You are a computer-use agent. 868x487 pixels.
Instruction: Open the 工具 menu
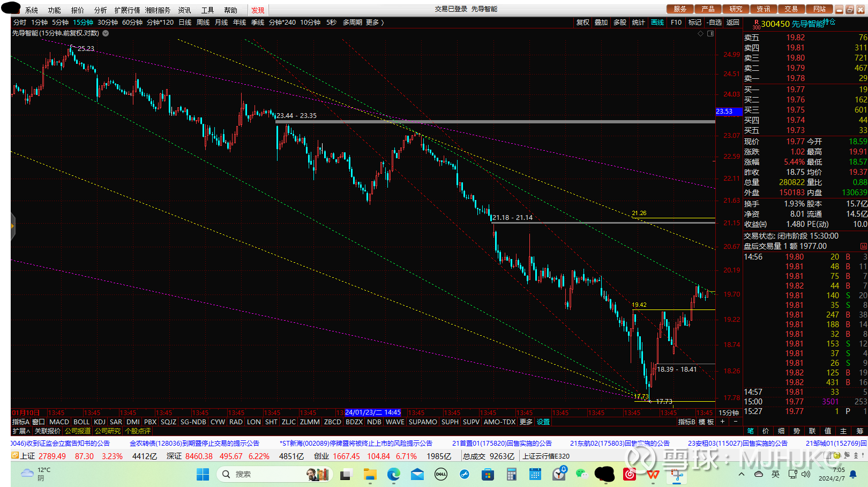207,10
